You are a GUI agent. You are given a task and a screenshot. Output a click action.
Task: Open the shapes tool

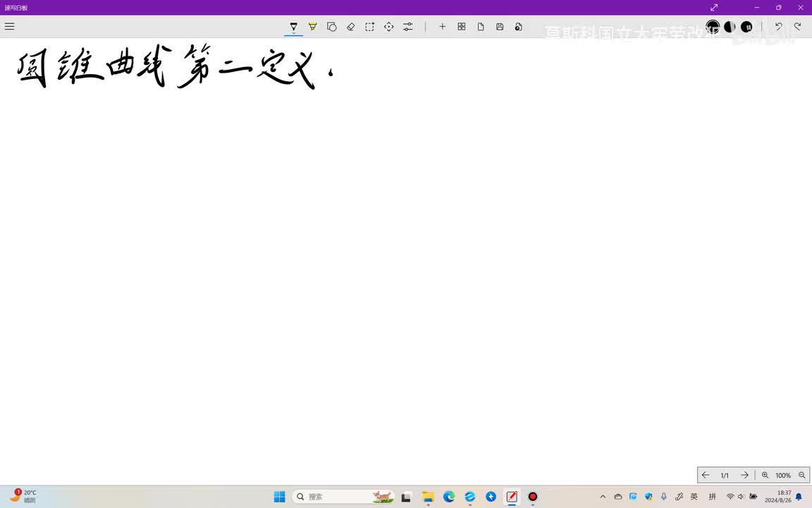coord(332,26)
